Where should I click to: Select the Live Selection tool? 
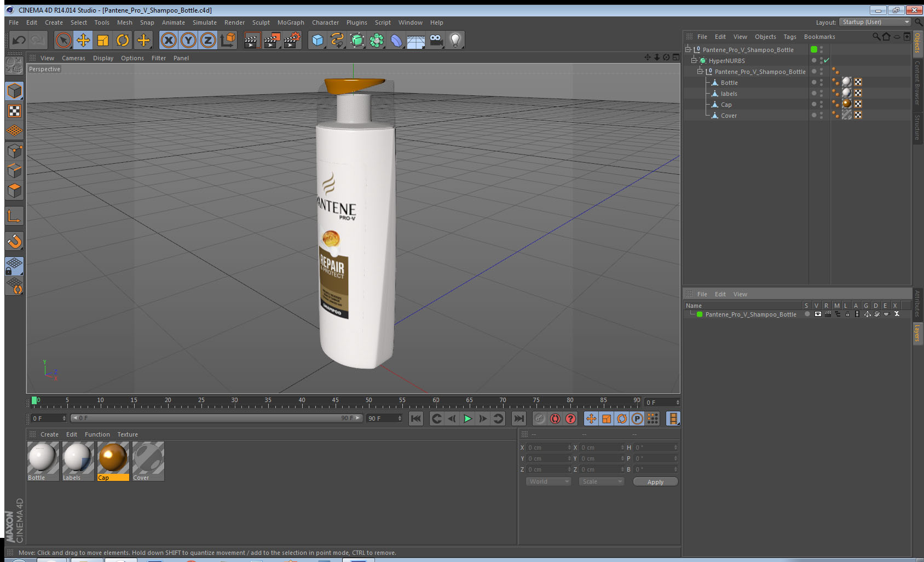point(63,40)
